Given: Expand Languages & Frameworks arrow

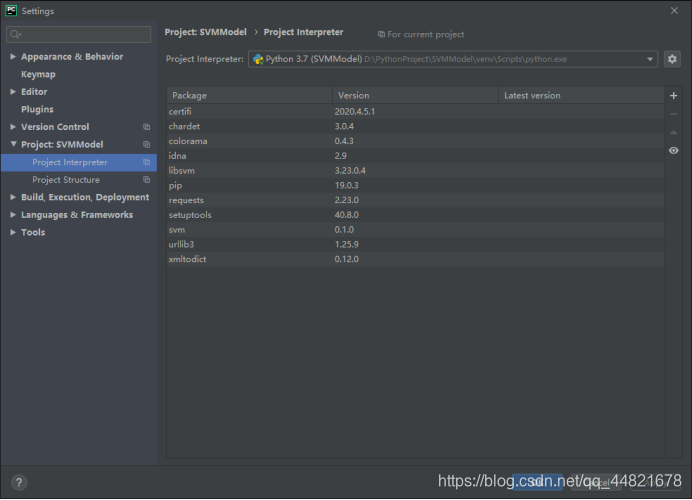Looking at the screenshot, I should 13,214.
